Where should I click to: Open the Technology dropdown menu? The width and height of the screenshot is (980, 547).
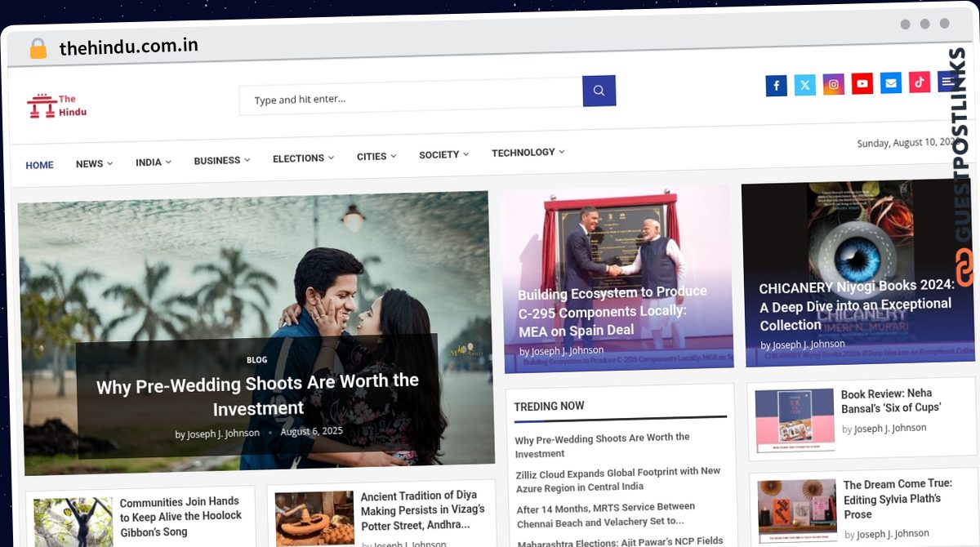click(528, 153)
